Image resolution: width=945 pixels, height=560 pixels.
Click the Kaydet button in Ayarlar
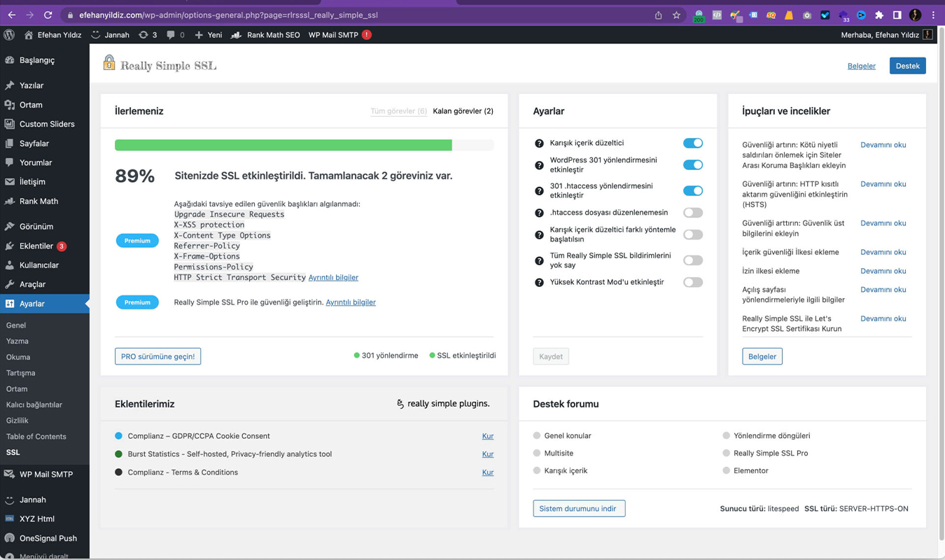click(551, 356)
